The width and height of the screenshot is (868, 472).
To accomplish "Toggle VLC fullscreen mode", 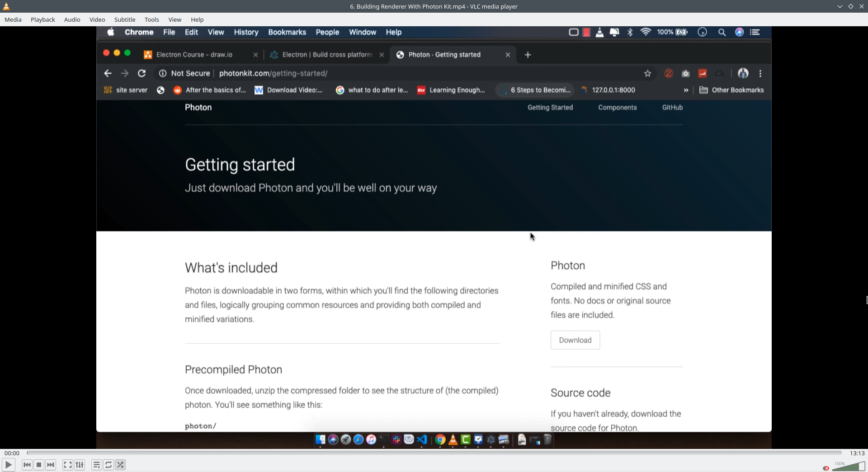I will click(x=67, y=465).
